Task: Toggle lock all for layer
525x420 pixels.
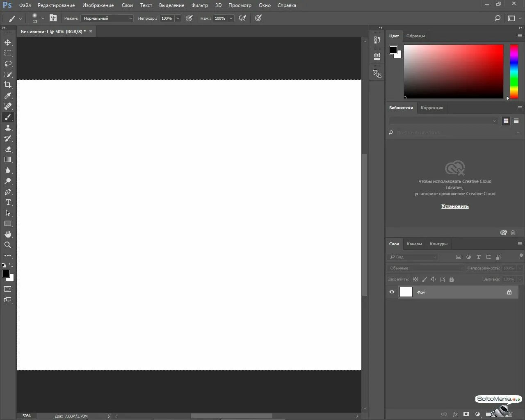Action: pos(452,279)
